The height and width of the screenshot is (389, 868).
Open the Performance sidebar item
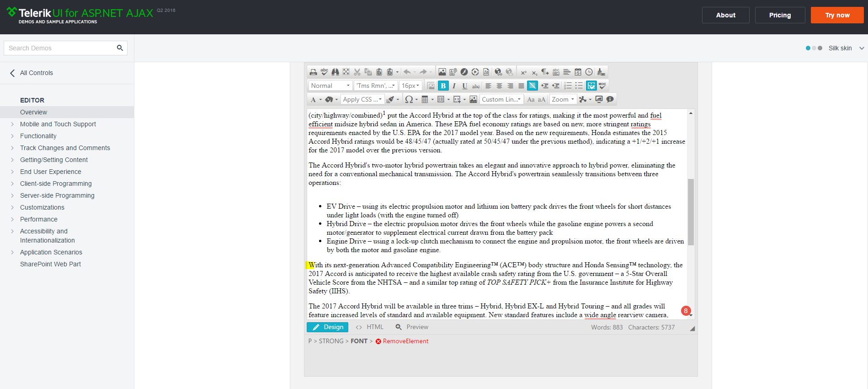39,219
